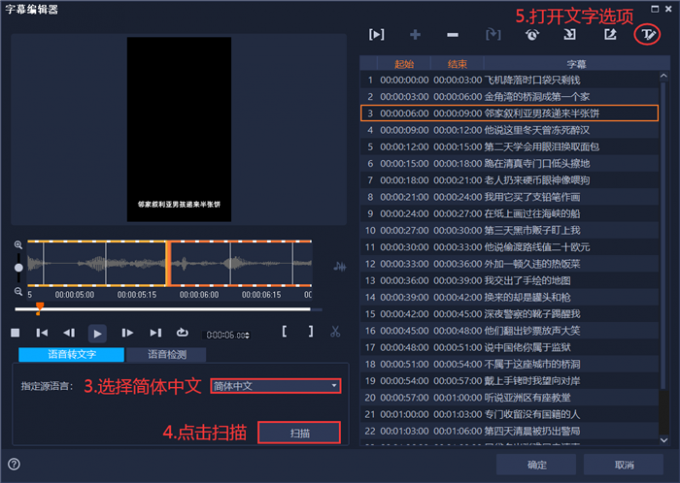680x483 pixels.
Task: Click the orange marker in the waveform
Action: point(168,264)
